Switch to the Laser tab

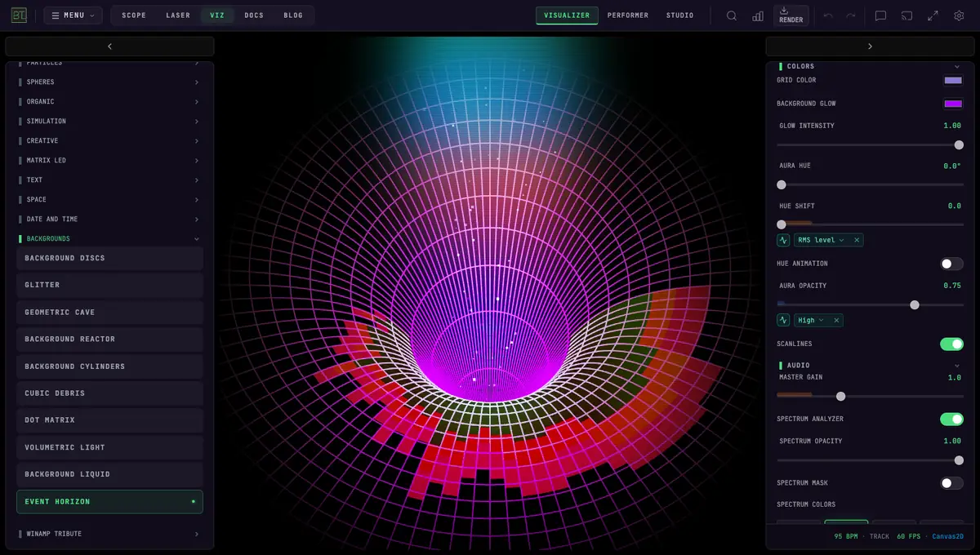[178, 16]
